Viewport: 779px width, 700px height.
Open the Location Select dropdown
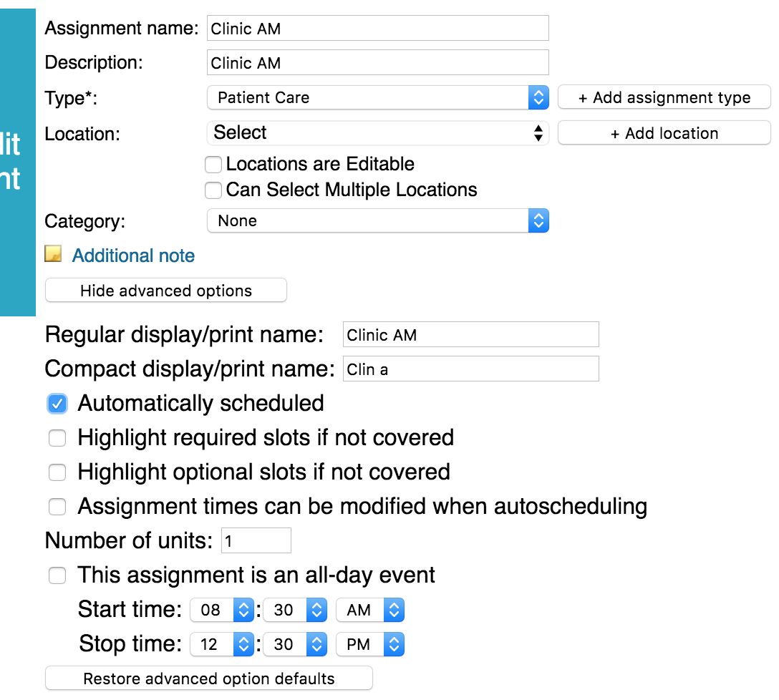click(378, 132)
